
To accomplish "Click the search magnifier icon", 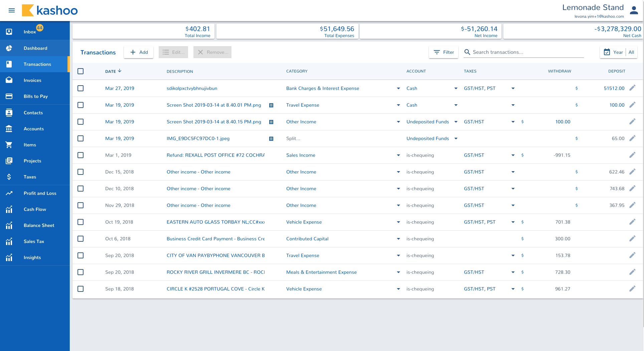I will coord(467,52).
